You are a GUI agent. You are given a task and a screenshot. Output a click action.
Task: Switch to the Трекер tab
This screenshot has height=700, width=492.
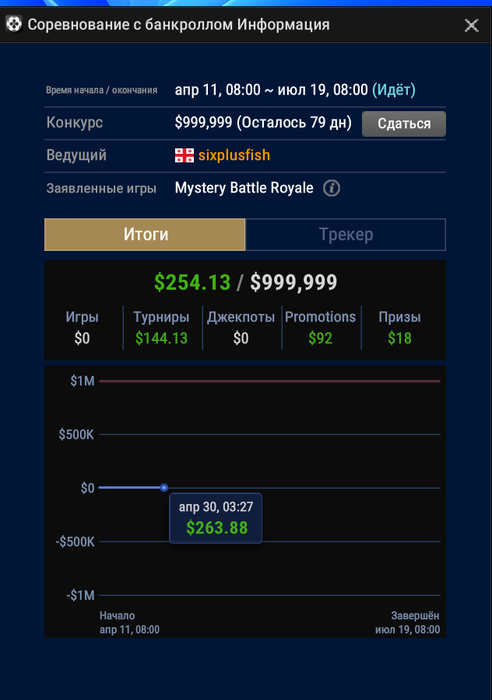click(x=346, y=234)
